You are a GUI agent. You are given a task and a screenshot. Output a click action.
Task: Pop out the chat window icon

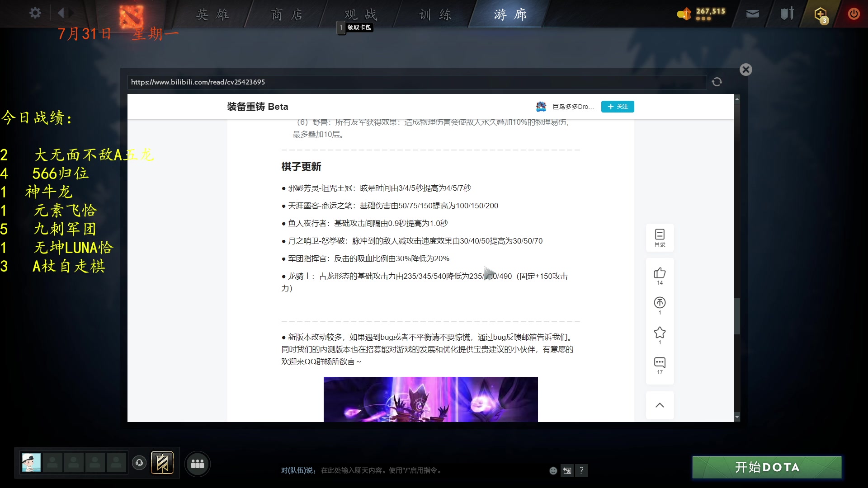click(567, 471)
